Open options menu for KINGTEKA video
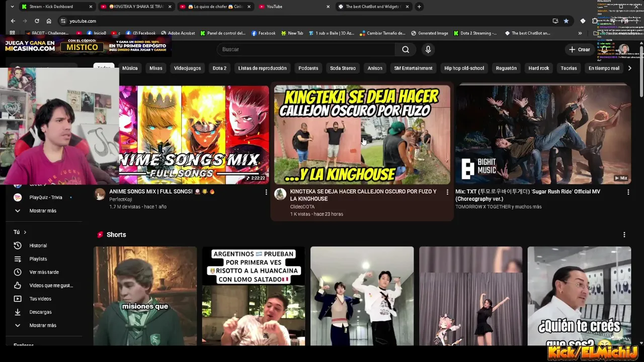 447,192
